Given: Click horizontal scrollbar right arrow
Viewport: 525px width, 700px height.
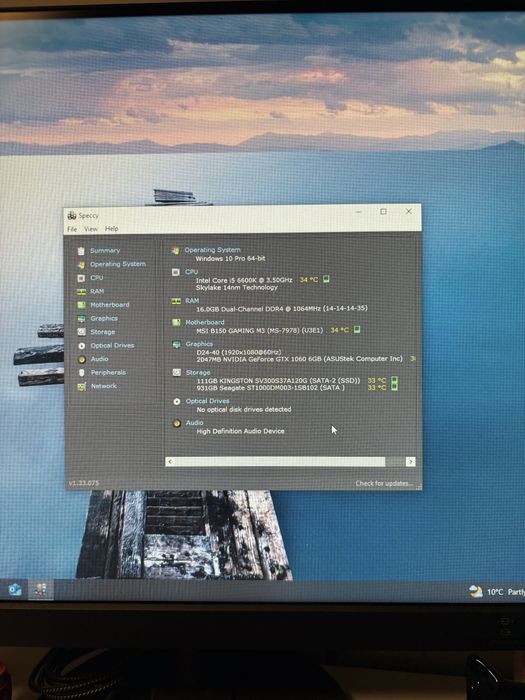Looking at the screenshot, I should click(411, 462).
